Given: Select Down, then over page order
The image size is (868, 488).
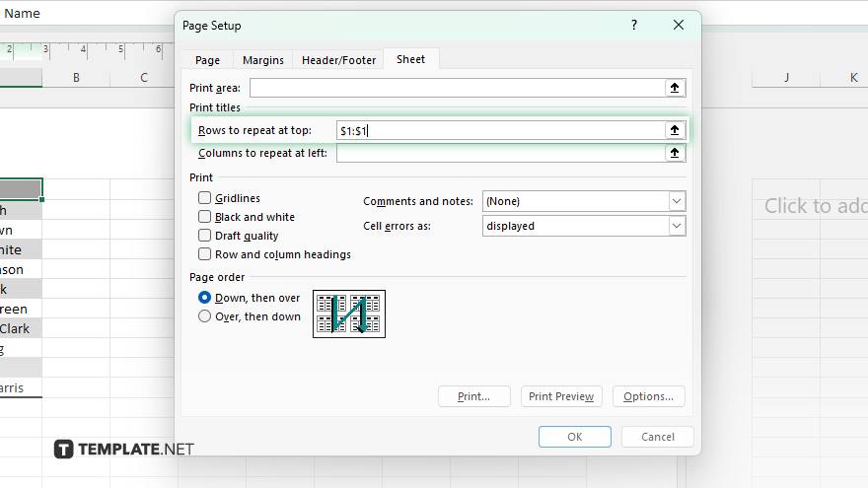Looking at the screenshot, I should coord(204,297).
